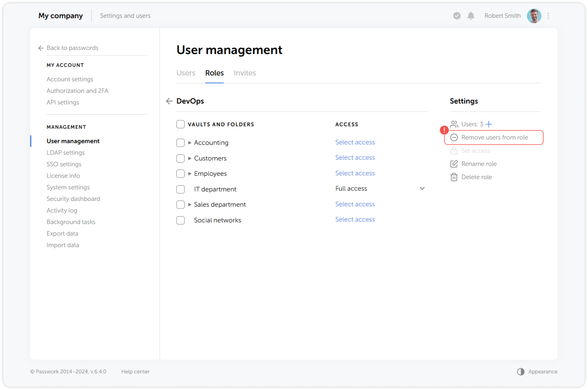This screenshot has height=390, width=588.
Task: Select all vaults and folders checkbox
Action: 180,124
